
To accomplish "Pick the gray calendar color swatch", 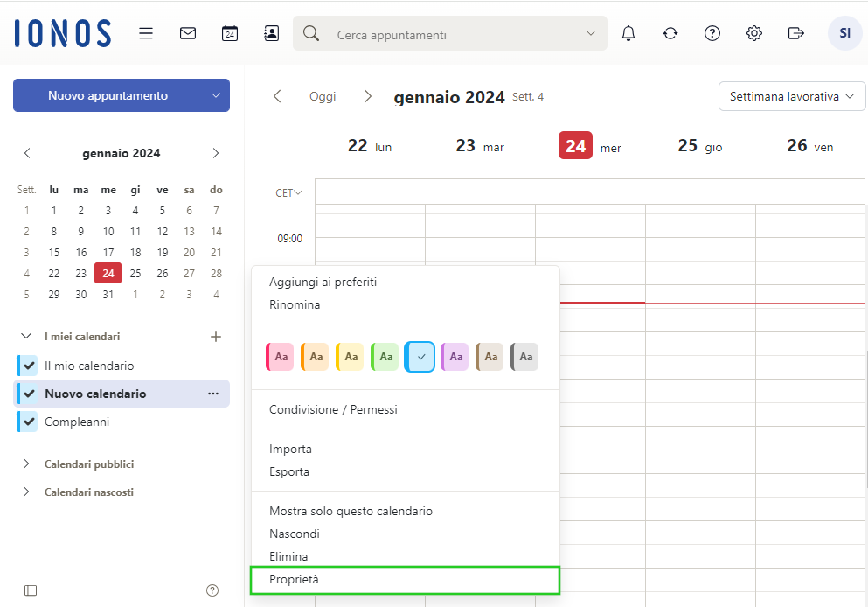I will coord(524,357).
